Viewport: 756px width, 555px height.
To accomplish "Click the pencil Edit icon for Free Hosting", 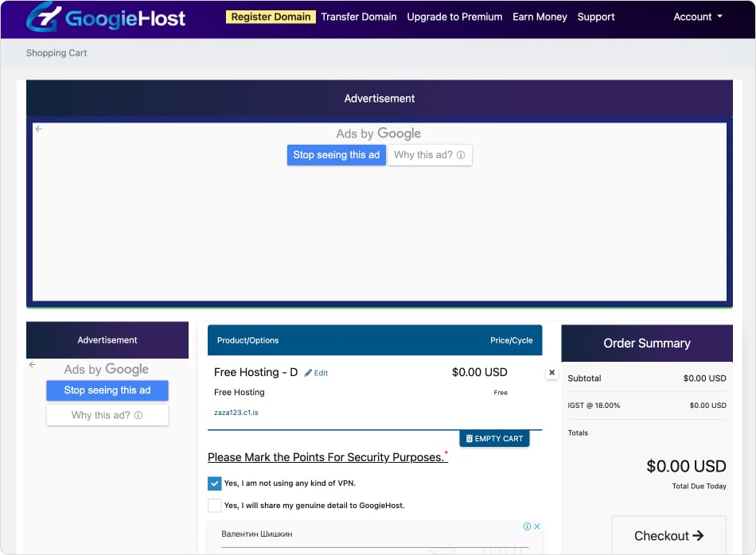I will [309, 373].
